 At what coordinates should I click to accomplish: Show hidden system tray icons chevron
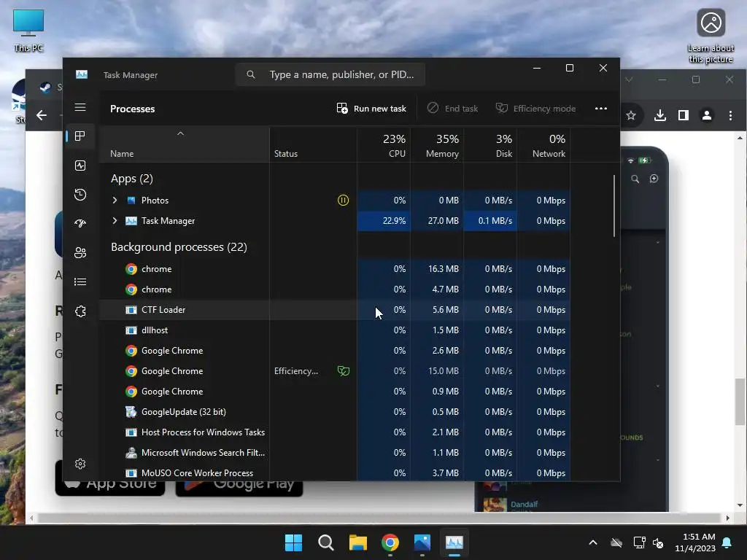(593, 542)
